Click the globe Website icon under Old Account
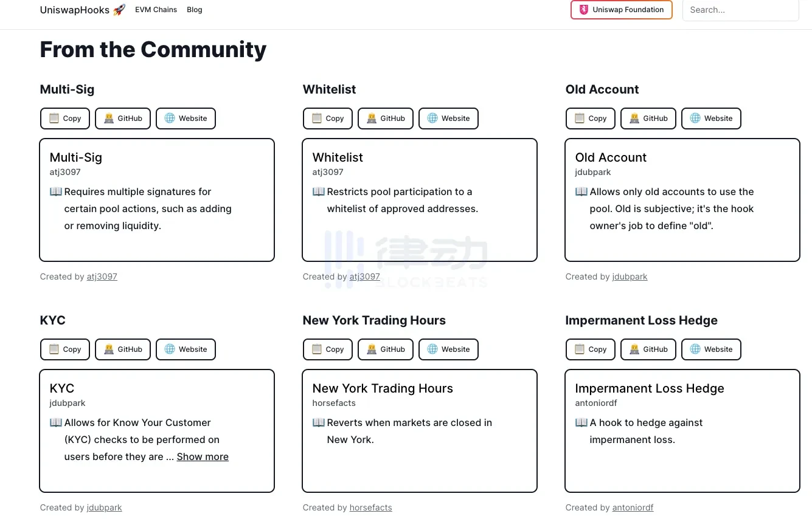The height and width of the screenshot is (519, 812). pyautogui.click(x=695, y=119)
